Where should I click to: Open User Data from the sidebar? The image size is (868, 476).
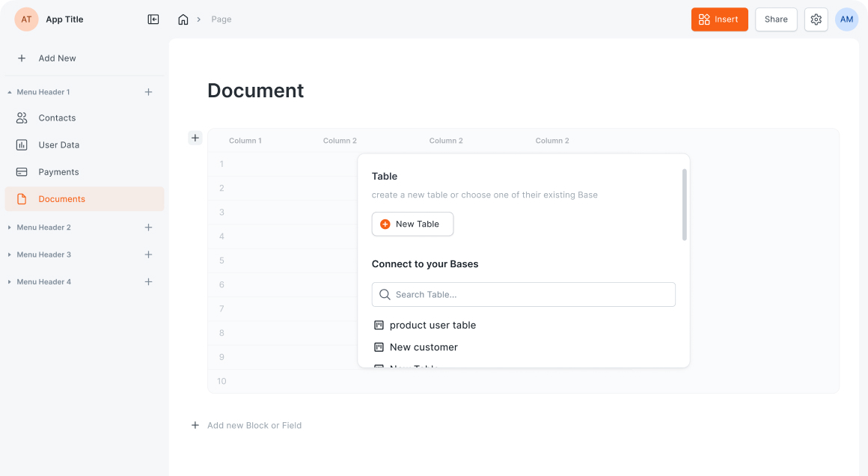point(58,144)
